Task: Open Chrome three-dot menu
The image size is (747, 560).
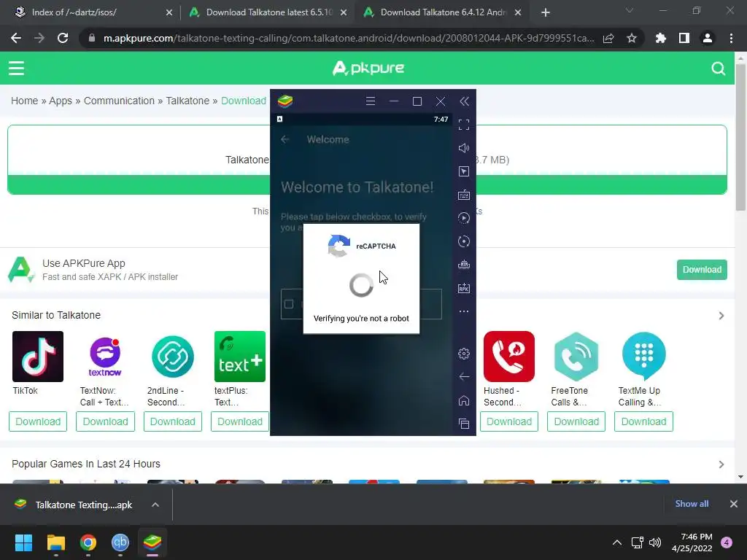Action: tap(731, 38)
